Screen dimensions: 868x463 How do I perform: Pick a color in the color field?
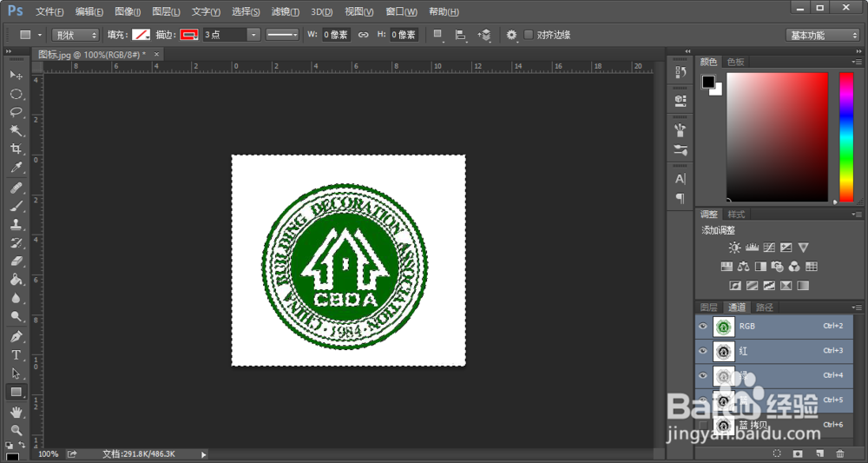[777, 136]
